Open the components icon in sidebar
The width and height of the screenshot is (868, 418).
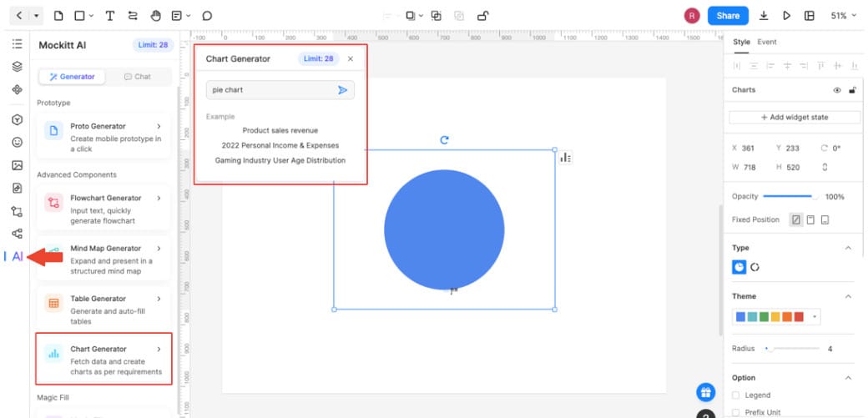(x=18, y=89)
